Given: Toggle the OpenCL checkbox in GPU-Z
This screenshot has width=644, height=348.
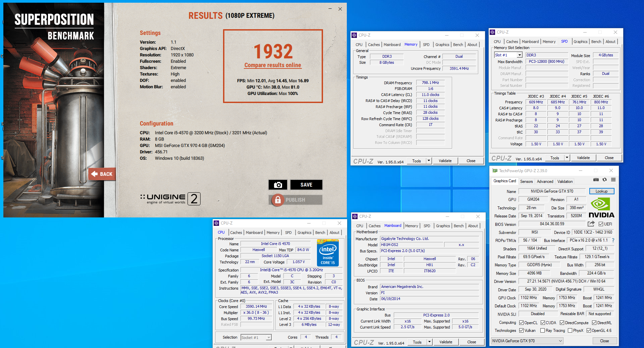Looking at the screenshot, I should click(522, 323).
